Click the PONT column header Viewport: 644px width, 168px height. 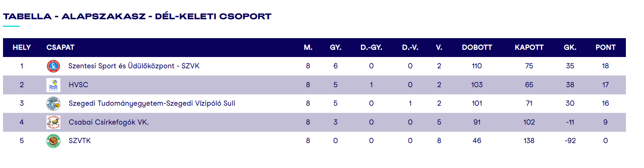(605, 48)
